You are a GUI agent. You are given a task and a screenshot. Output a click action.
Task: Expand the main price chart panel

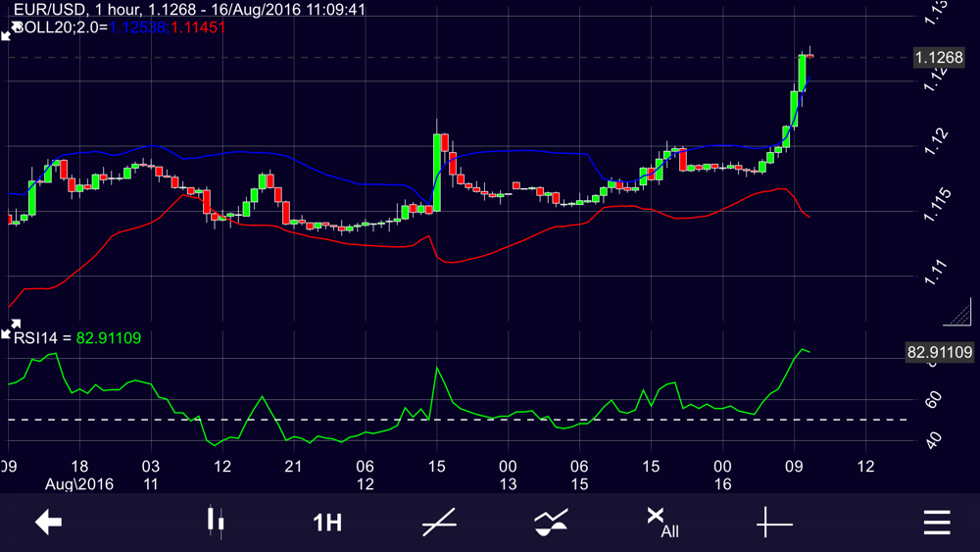pyautogui.click(x=11, y=30)
